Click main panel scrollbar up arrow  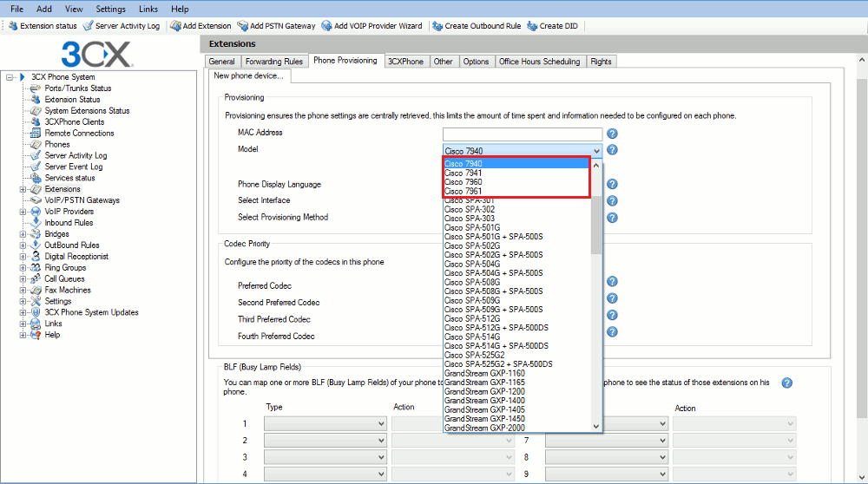coord(862,60)
